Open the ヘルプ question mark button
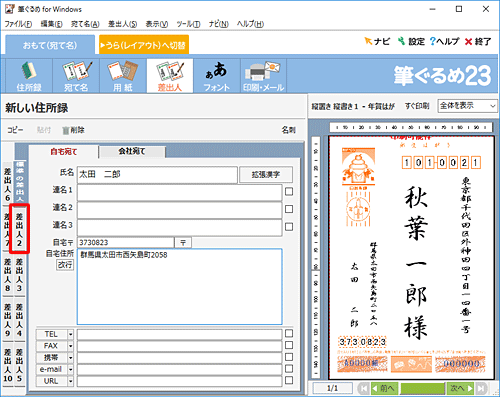The image size is (500, 397). tap(444, 41)
